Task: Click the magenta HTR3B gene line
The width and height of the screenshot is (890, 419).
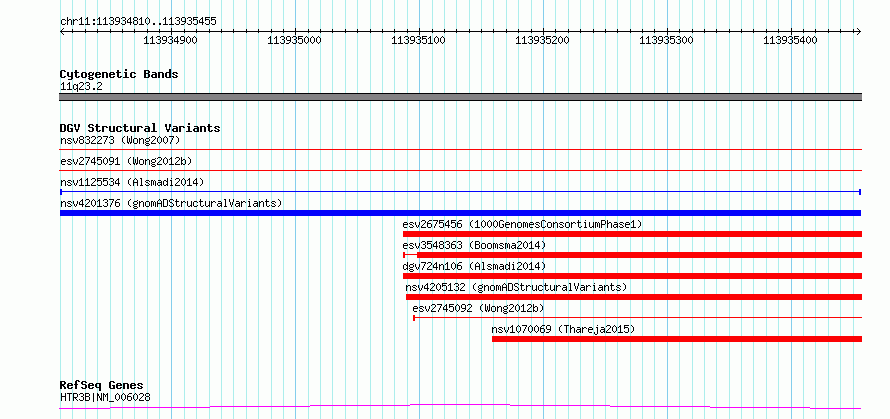Action: pyautogui.click(x=461, y=407)
